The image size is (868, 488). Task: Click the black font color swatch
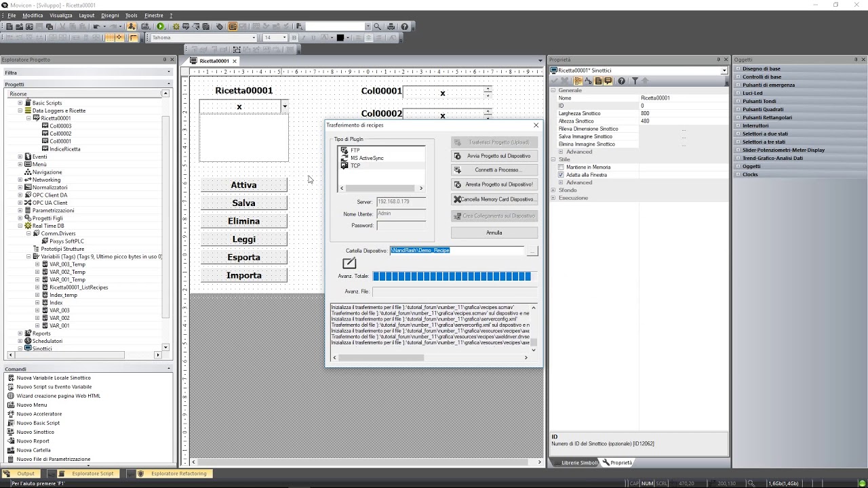pos(340,37)
